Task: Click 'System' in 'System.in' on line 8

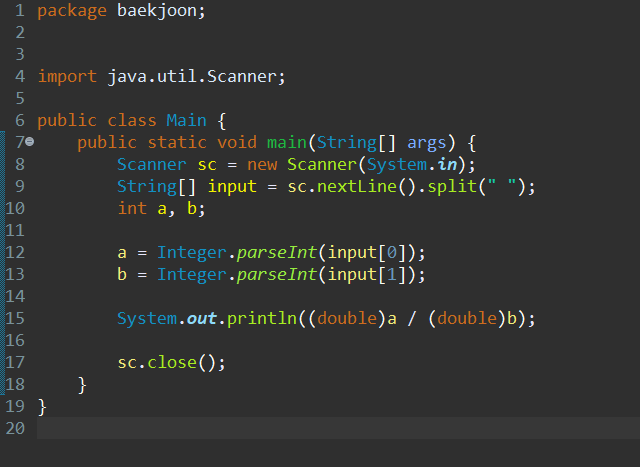Action: 397,165
